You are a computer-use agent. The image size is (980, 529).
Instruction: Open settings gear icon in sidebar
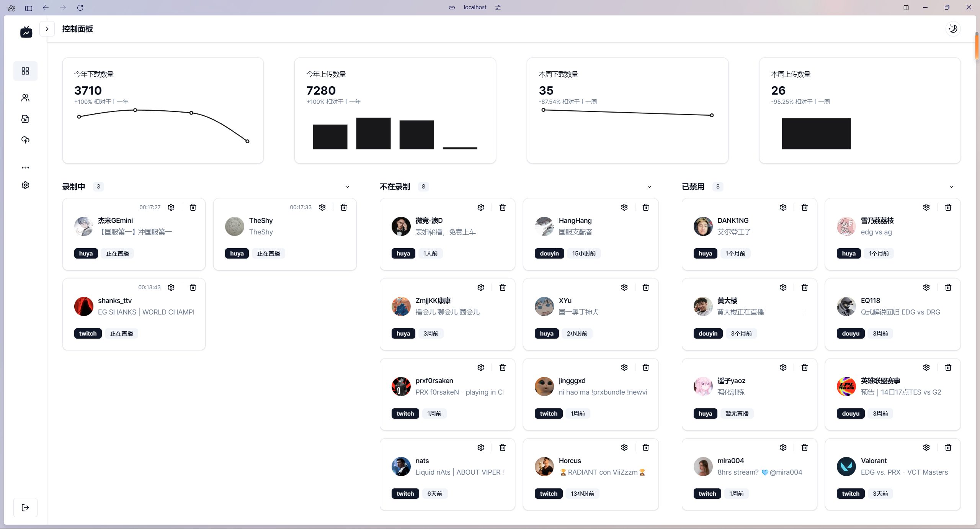[25, 185]
